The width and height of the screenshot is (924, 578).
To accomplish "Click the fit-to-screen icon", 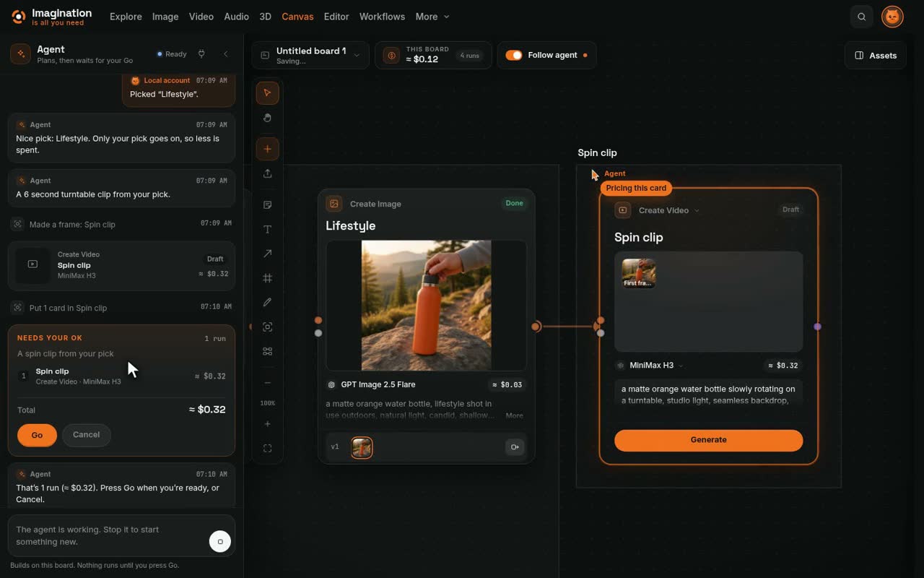I will pos(267,449).
